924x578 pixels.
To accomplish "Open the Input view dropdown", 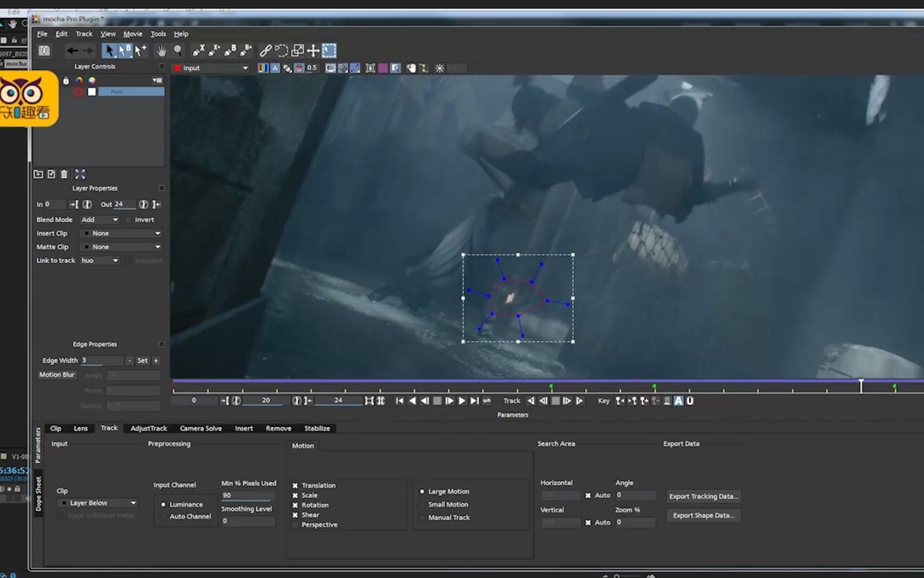I will click(x=211, y=68).
